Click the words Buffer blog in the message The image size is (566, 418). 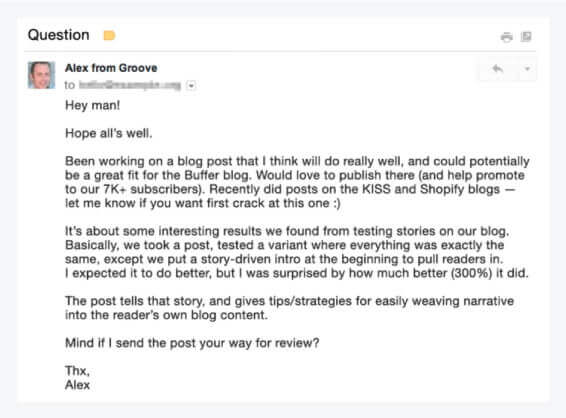[x=217, y=175]
